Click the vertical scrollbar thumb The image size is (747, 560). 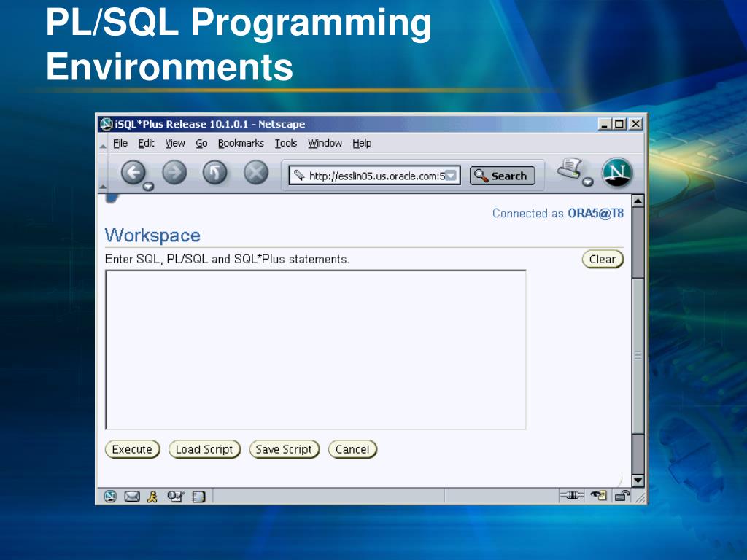[638, 356]
